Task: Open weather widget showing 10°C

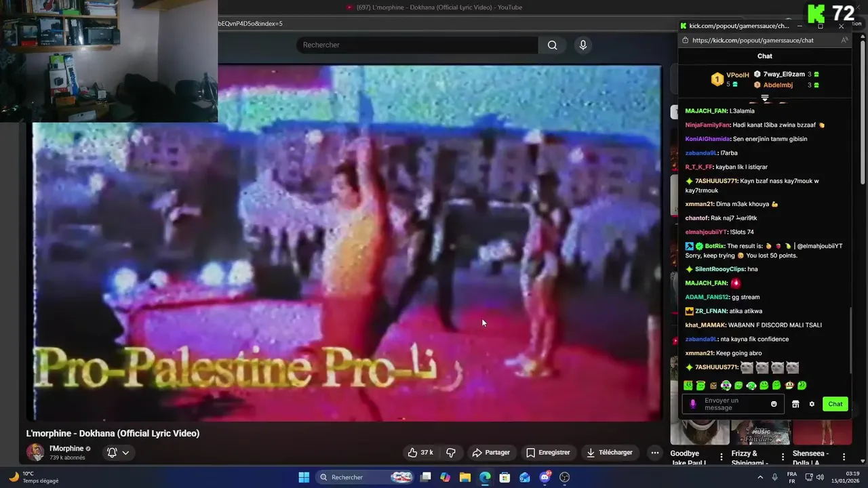Action: pyautogui.click(x=34, y=477)
